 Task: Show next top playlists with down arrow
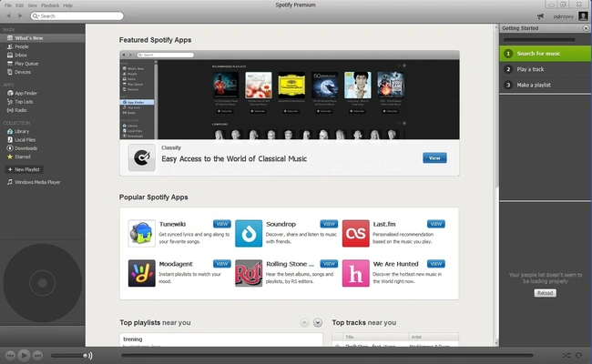[318, 322]
